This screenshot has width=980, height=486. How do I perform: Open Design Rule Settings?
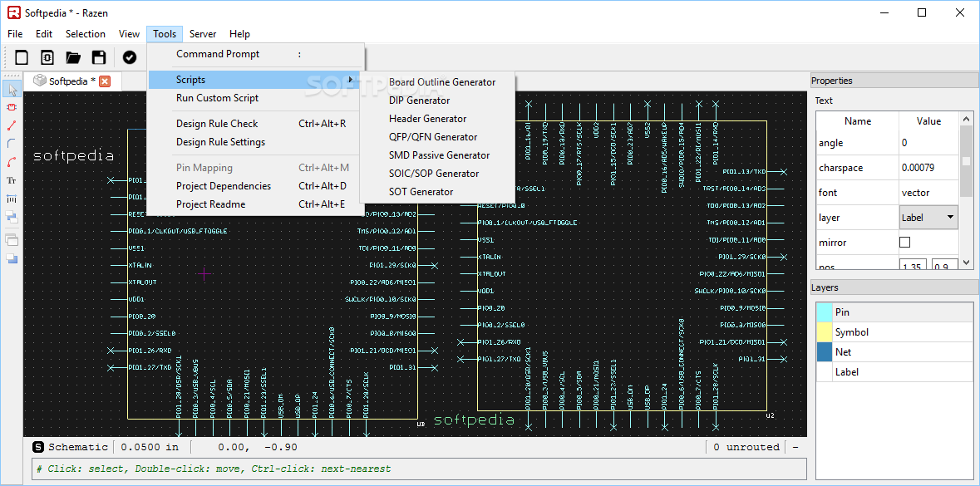256,142
